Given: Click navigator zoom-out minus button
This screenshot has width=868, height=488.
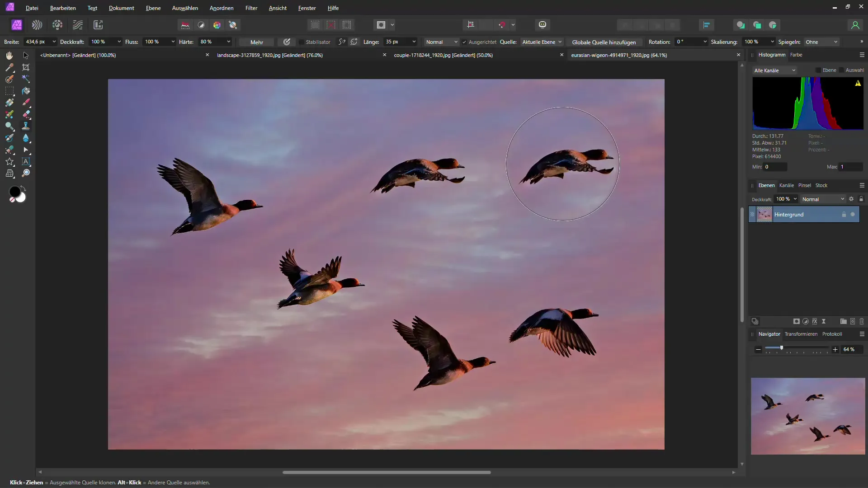Looking at the screenshot, I should 758,349.
